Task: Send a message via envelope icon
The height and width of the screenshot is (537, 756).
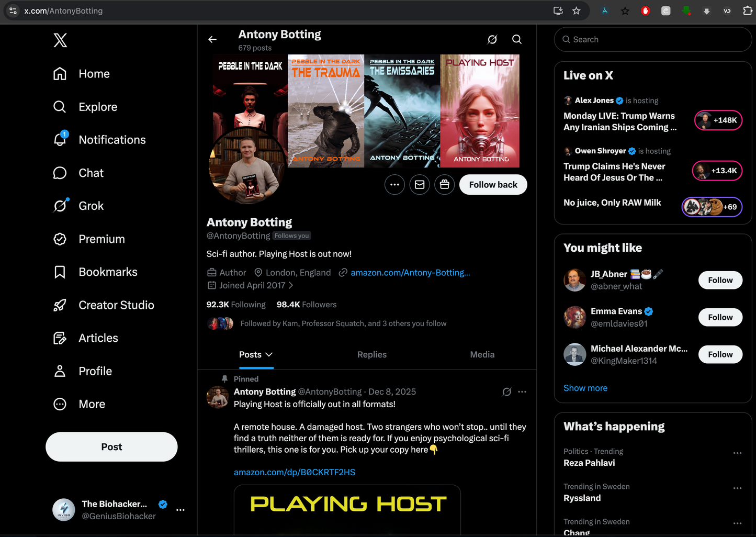Action: click(420, 185)
